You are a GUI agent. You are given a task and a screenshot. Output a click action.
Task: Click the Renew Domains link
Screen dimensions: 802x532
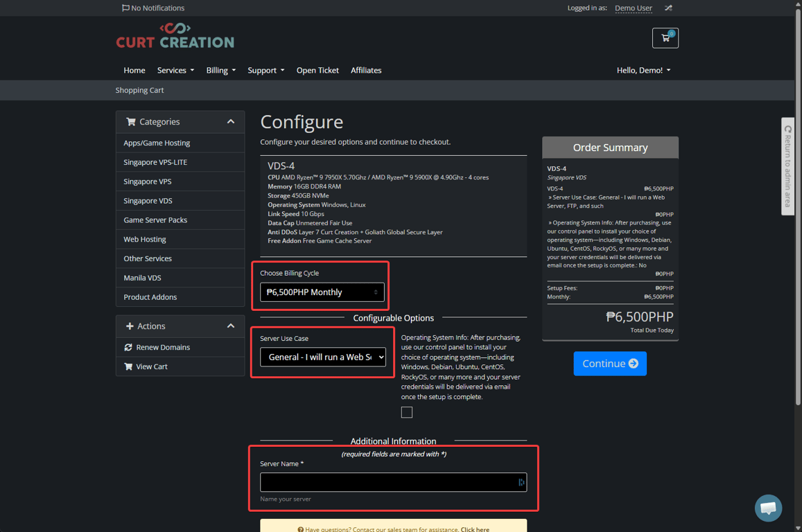(163, 347)
